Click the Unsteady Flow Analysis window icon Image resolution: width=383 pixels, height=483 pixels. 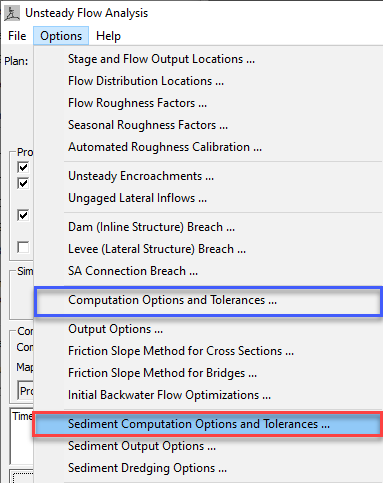(x=12, y=13)
